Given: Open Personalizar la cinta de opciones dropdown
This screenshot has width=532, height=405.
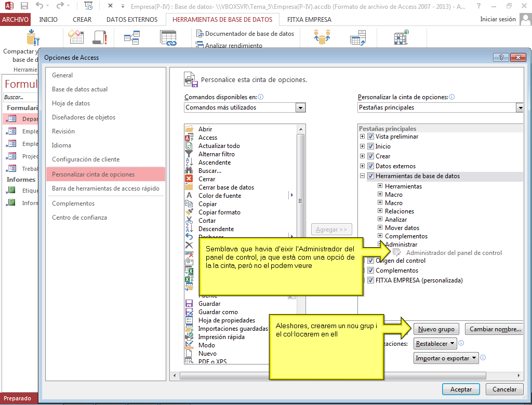Looking at the screenshot, I should pos(440,107).
